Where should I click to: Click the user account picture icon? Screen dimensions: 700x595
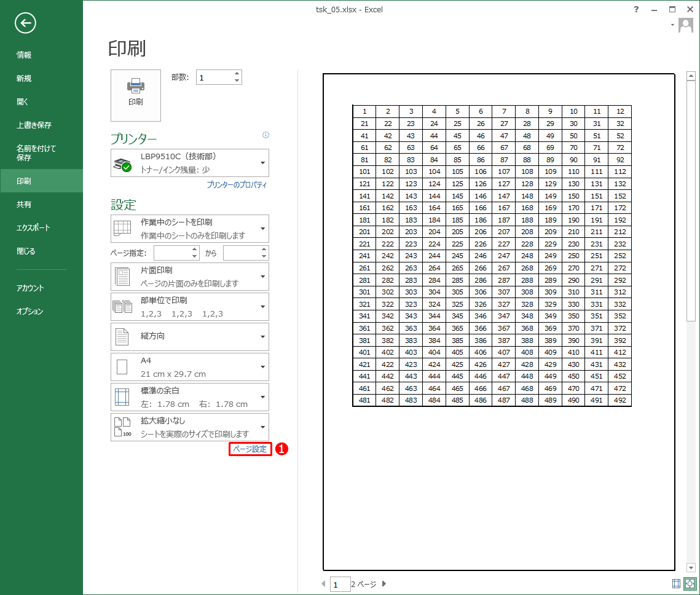click(x=685, y=25)
